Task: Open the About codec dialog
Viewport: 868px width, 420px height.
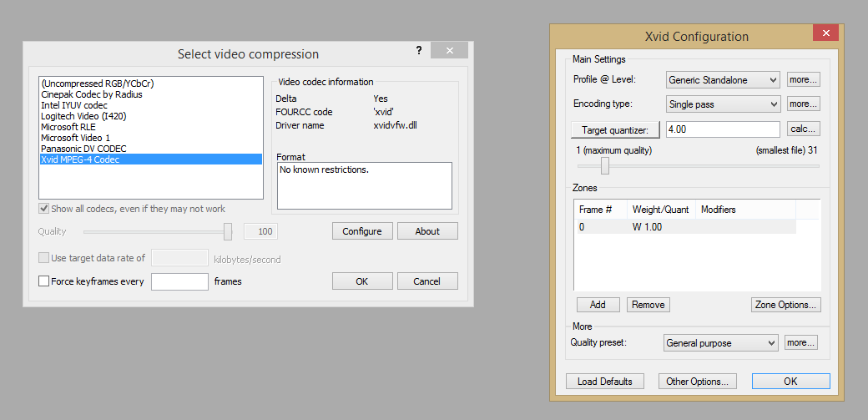Action: [427, 231]
